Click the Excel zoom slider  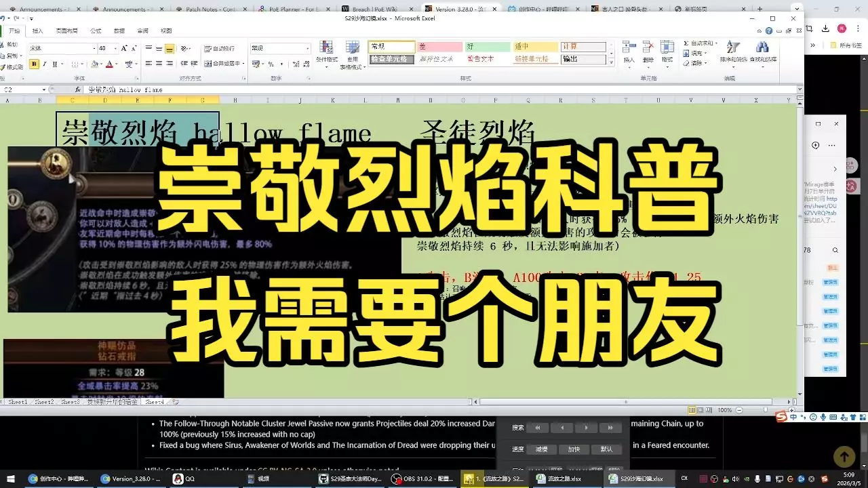tap(765, 410)
